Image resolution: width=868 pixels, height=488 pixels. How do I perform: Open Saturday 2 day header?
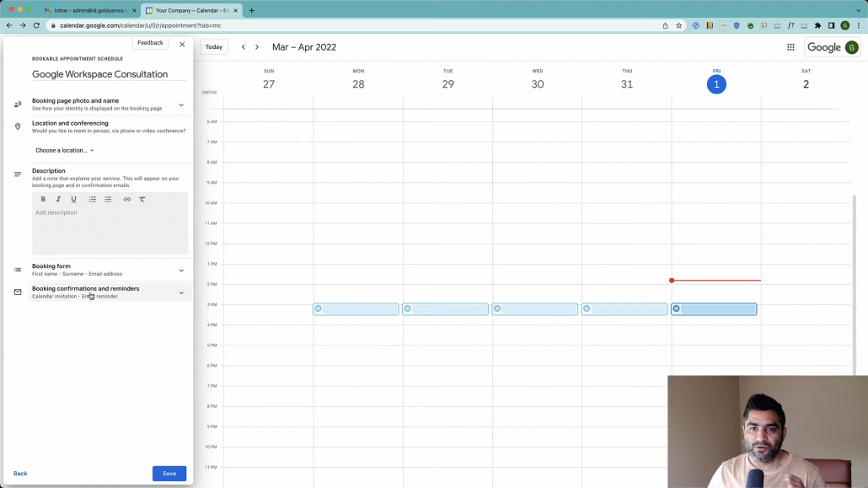806,84
